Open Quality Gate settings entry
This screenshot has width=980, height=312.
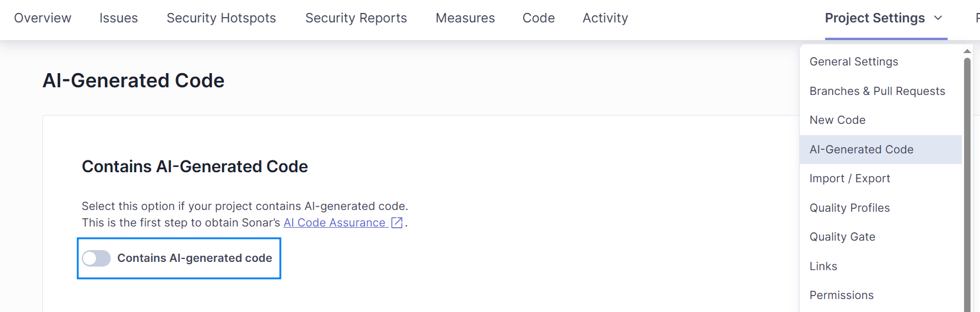pos(842,237)
